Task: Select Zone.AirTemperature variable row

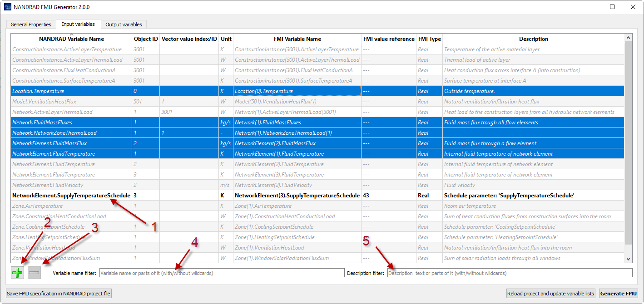Action: click(317, 206)
